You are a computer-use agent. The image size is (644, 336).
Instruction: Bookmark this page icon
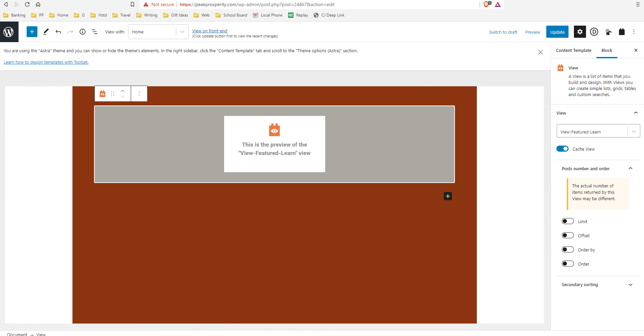[x=132, y=4]
